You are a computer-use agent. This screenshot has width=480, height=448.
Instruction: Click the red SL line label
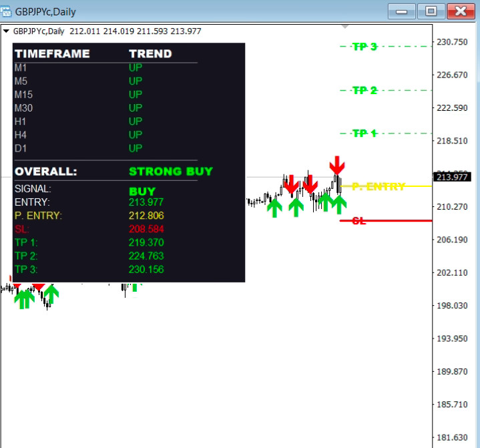pyautogui.click(x=358, y=221)
